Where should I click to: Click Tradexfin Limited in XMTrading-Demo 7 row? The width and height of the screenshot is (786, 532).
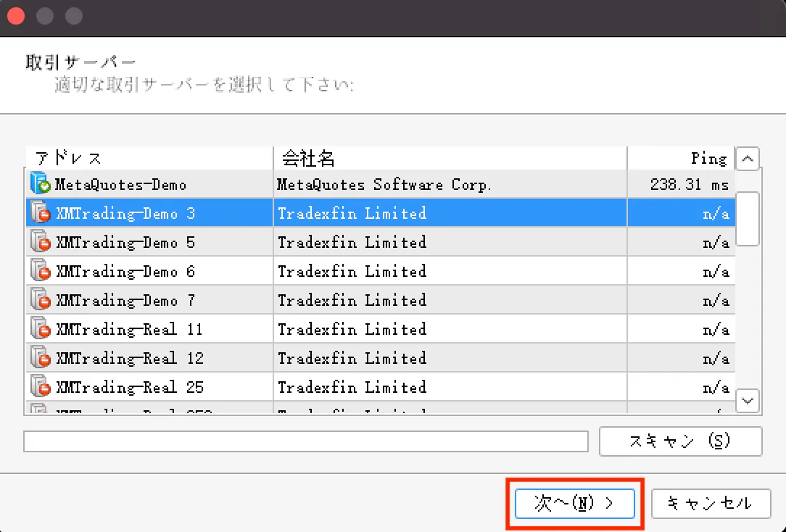pos(352,301)
